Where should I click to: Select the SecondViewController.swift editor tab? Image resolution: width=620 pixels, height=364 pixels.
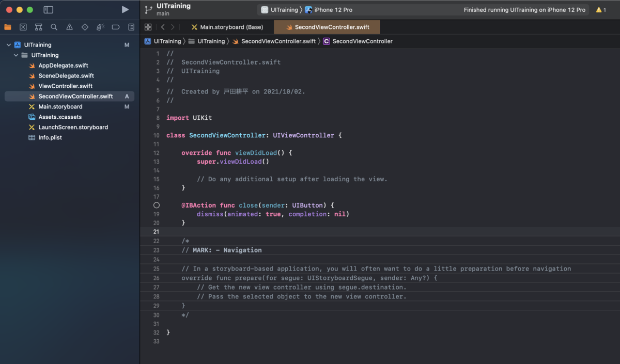(x=327, y=27)
